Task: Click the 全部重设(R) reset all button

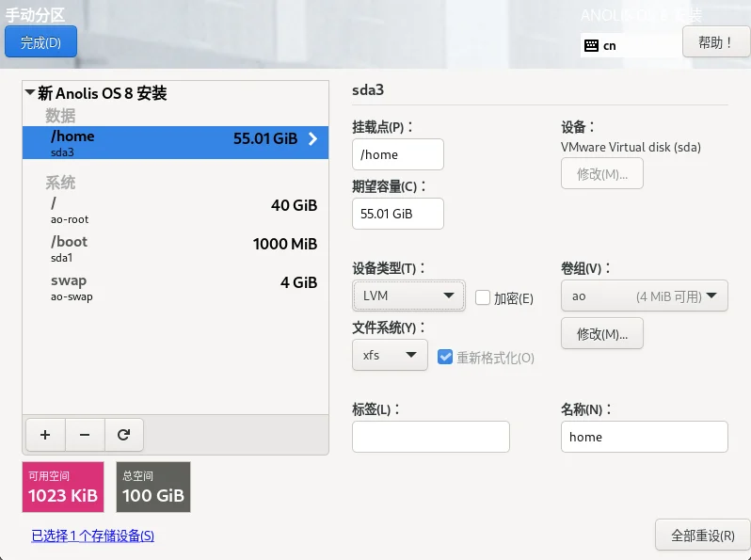Action: 703,536
